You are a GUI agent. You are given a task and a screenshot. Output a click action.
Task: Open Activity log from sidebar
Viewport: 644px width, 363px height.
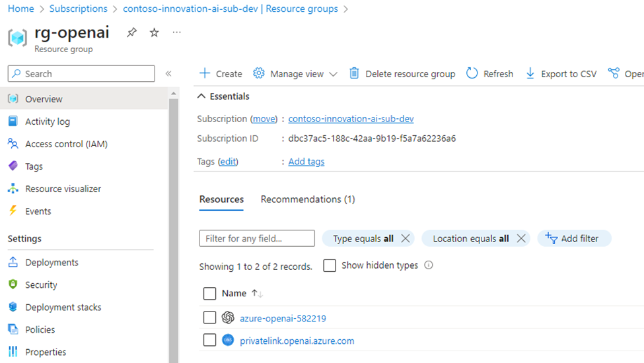[48, 121]
